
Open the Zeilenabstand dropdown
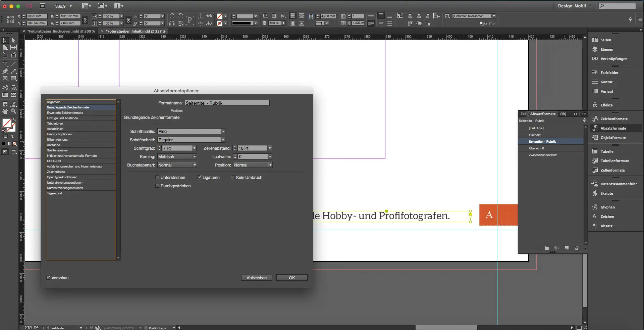tap(270, 148)
